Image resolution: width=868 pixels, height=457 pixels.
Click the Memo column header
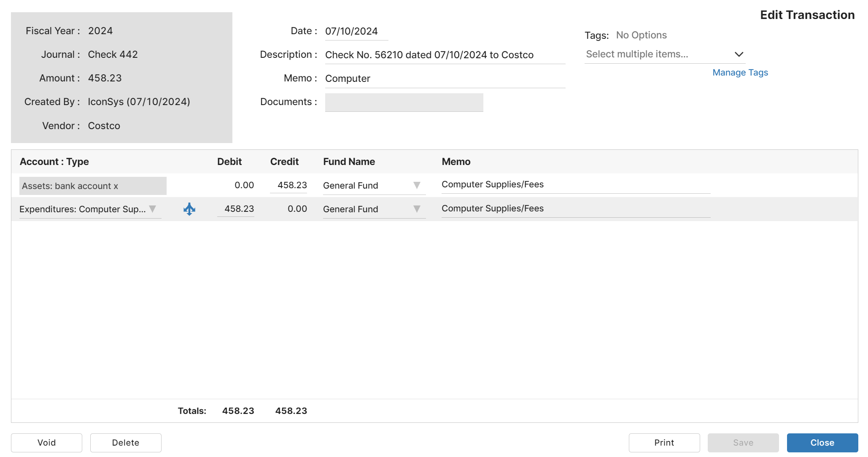pos(456,162)
